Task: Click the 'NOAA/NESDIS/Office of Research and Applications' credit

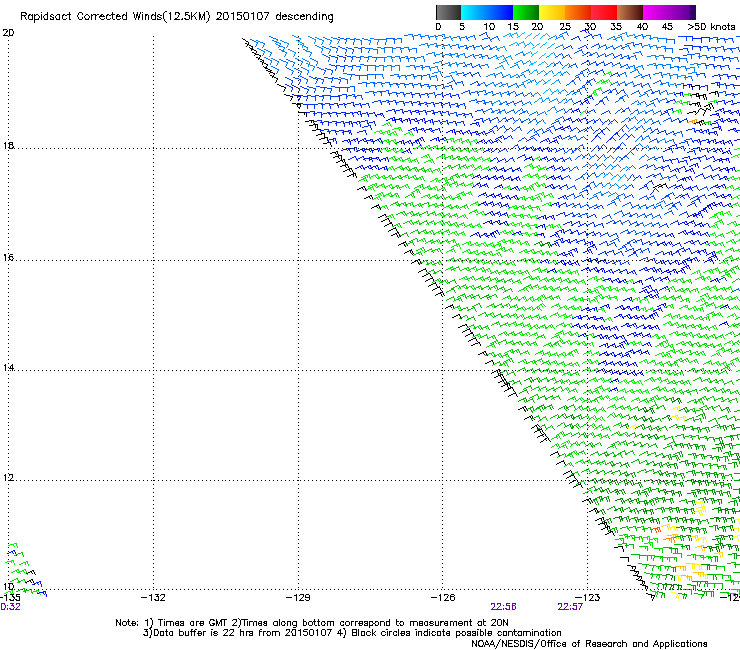Action: tap(589, 644)
